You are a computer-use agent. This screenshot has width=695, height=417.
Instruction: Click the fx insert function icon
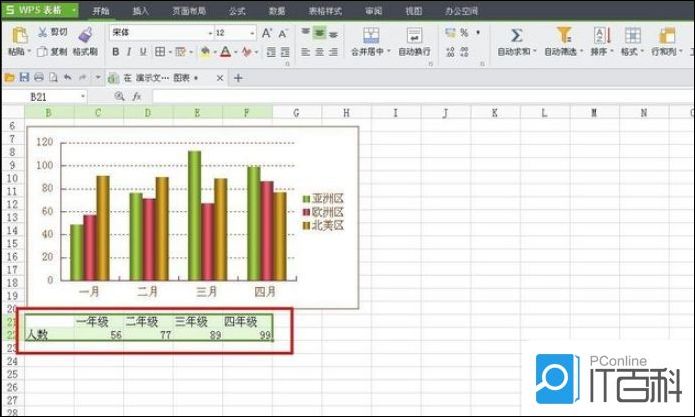click(x=137, y=96)
